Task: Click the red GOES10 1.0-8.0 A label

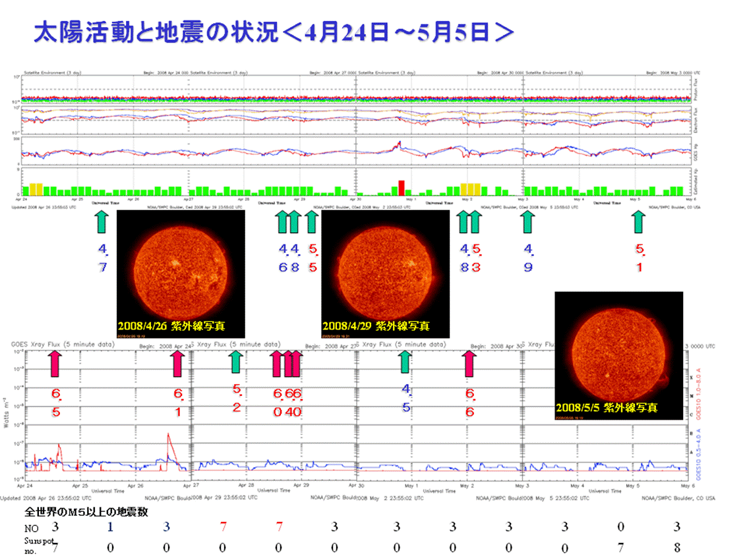Action: pos(698,394)
